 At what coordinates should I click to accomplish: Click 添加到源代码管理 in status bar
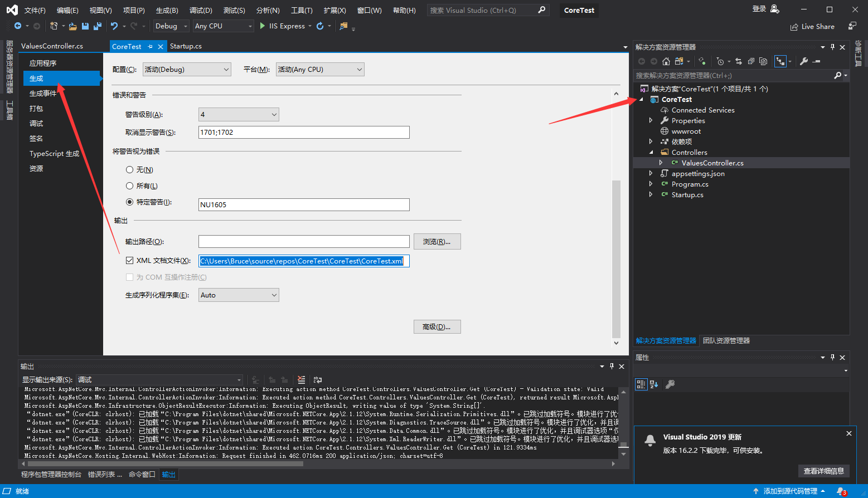(791, 491)
